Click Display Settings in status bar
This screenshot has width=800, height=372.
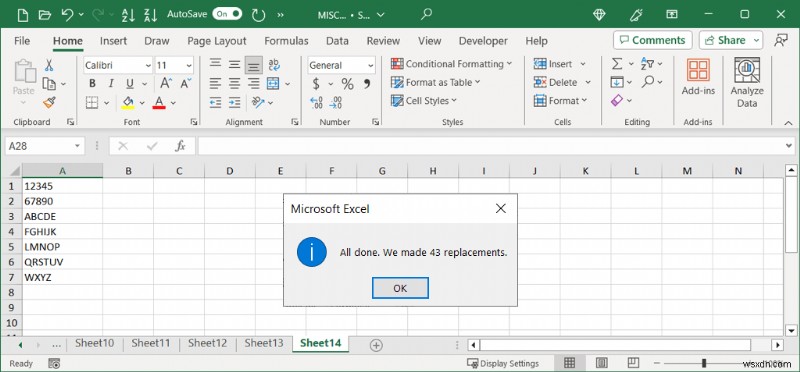point(503,363)
